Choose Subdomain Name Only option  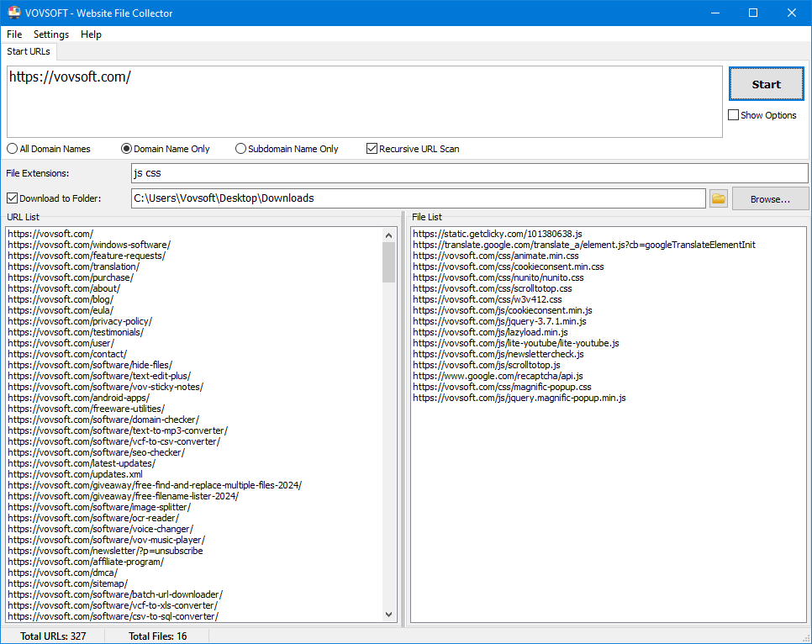(x=241, y=149)
